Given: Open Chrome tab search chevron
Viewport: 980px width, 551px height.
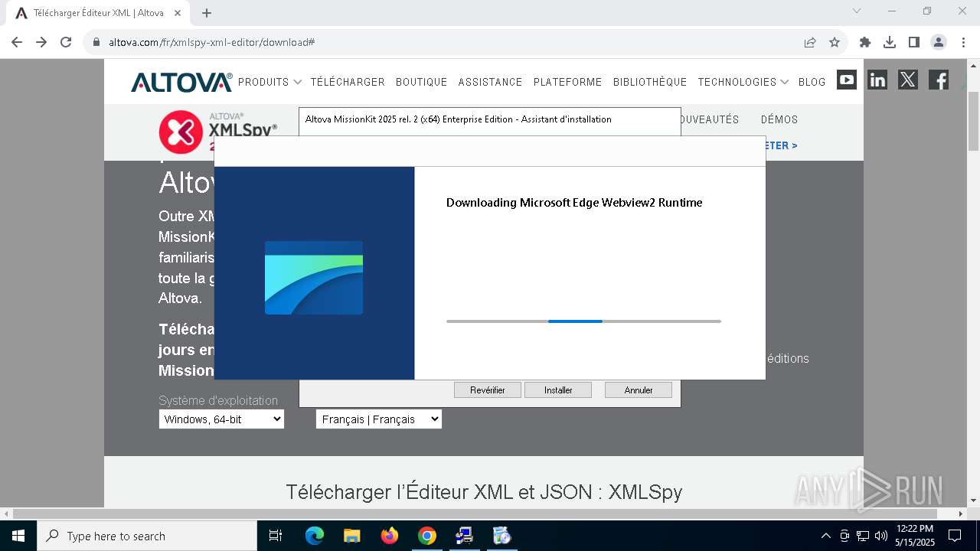Looking at the screenshot, I should pos(857,11).
